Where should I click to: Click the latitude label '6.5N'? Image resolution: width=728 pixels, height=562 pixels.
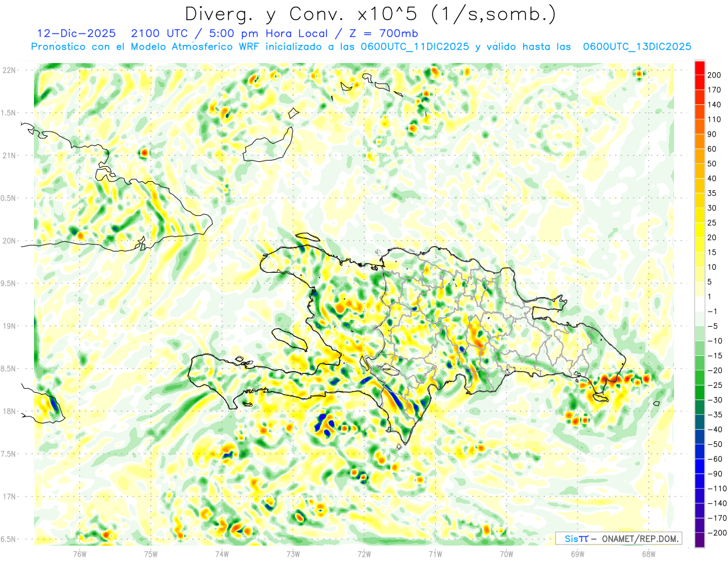9,540
